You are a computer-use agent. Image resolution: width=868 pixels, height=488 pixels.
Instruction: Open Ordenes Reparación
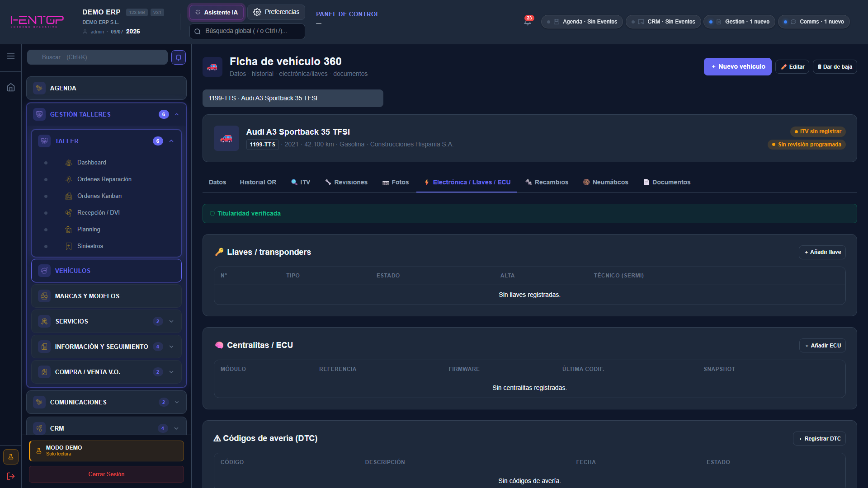pyautogui.click(x=104, y=179)
